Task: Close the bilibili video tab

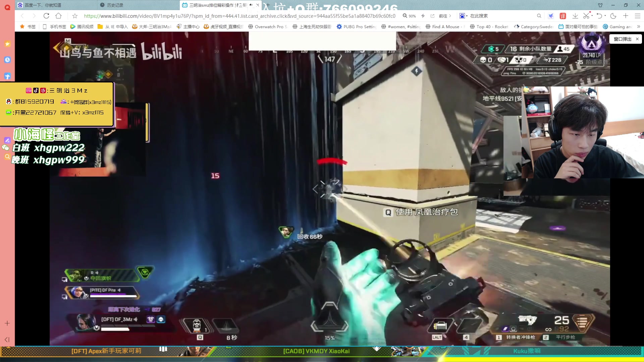Action: pos(257,5)
